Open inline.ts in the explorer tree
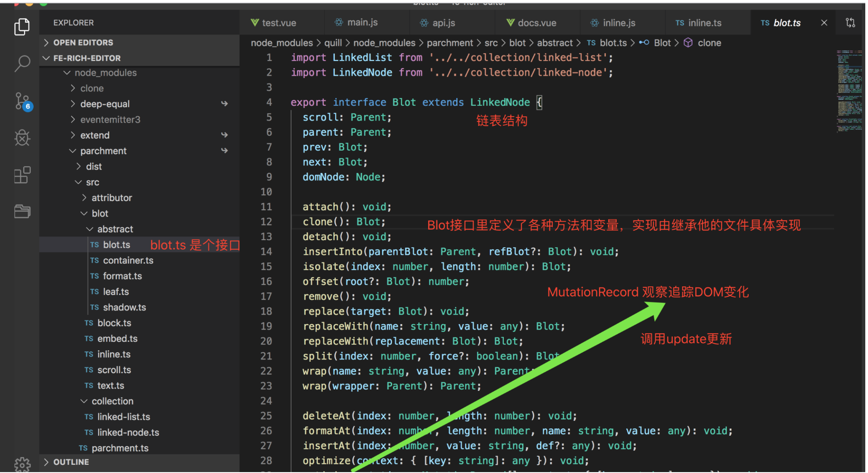The image size is (868, 473). point(139,355)
